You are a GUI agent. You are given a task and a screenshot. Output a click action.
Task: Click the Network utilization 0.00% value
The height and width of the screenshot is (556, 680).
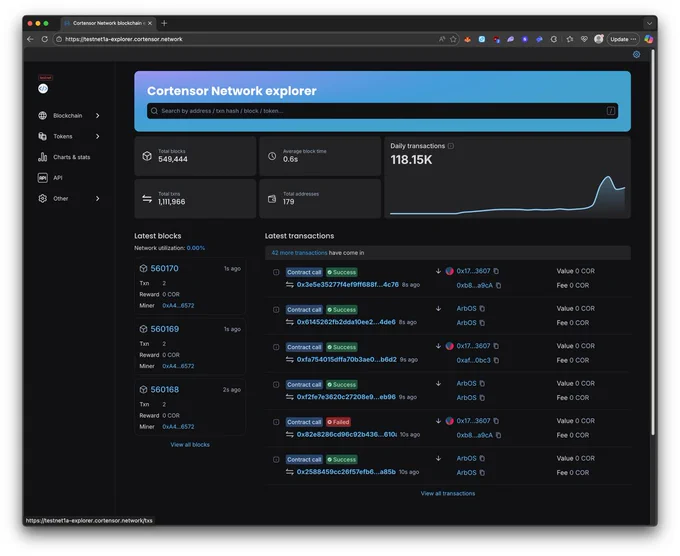(x=196, y=248)
